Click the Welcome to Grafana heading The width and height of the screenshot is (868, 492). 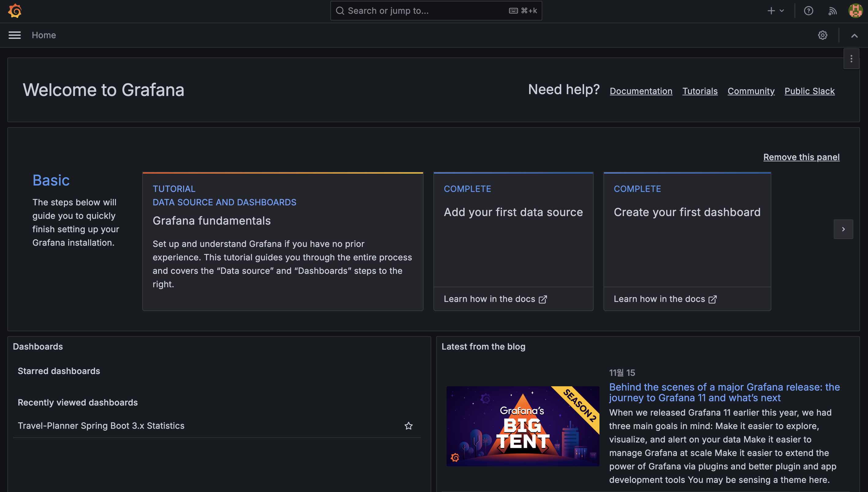point(103,90)
